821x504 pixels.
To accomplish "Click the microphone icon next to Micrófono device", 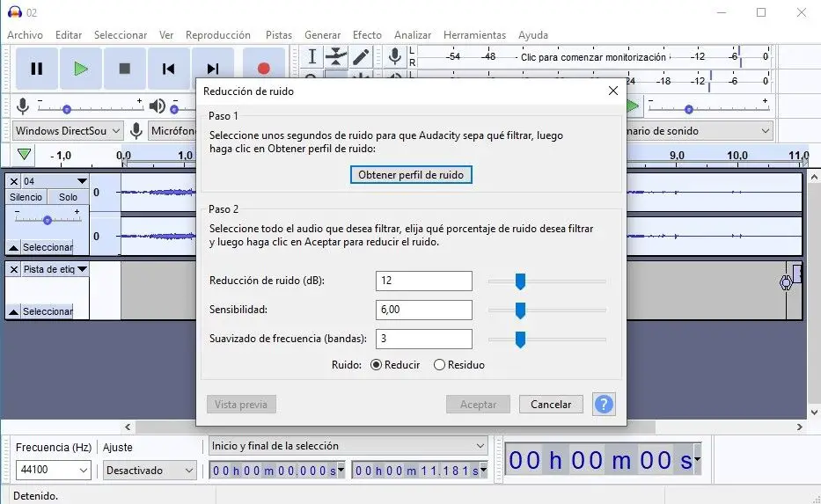I will click(x=136, y=131).
